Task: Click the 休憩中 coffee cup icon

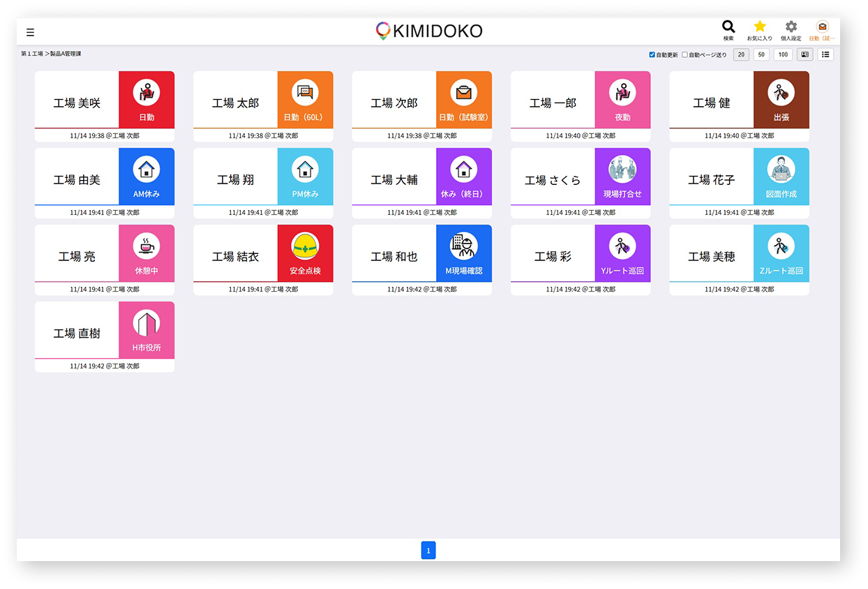Action: 147,246
